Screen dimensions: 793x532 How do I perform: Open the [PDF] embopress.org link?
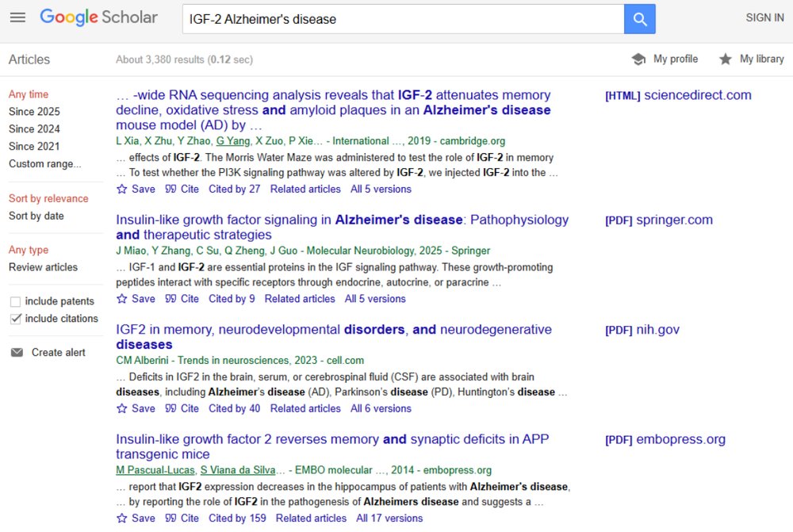(665, 439)
